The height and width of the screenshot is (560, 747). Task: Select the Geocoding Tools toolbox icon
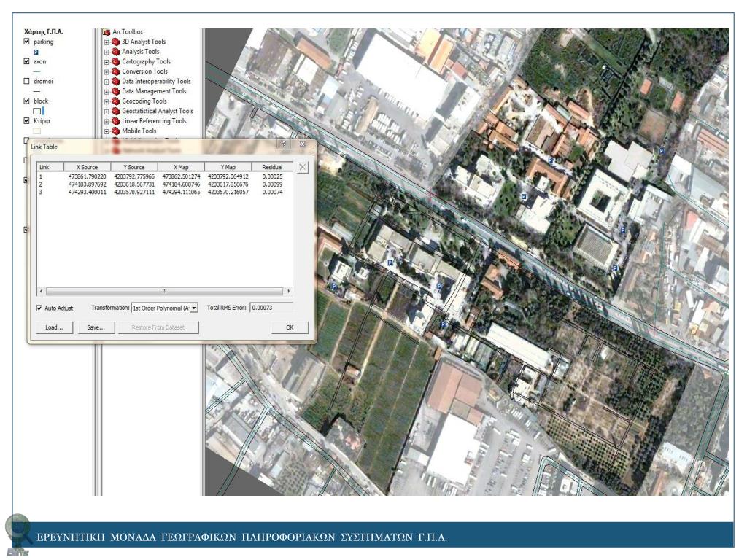[x=115, y=101]
